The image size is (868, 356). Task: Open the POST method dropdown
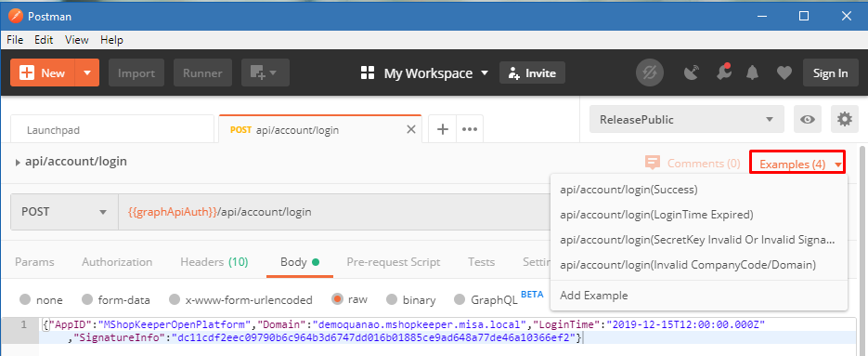pyautogui.click(x=64, y=212)
